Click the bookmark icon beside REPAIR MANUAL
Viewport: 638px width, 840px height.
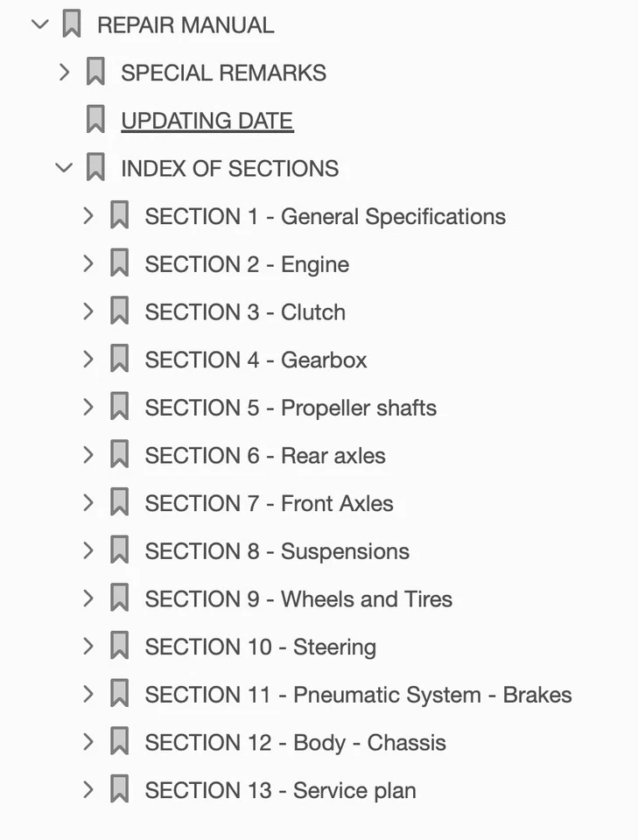pos(73,24)
